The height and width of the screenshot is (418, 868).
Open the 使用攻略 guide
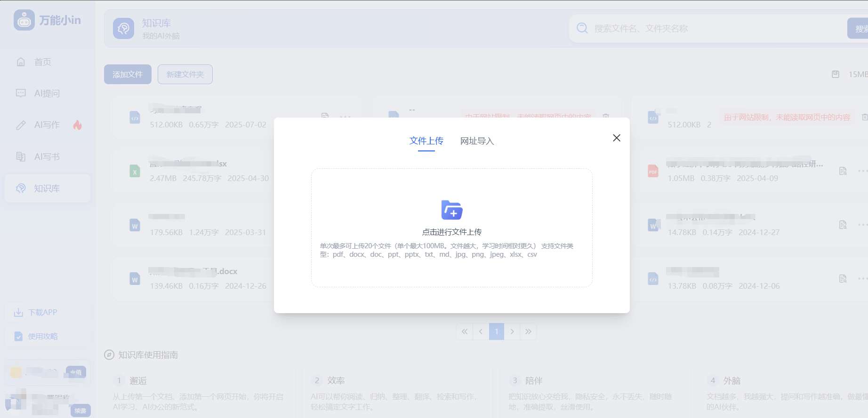[42, 336]
